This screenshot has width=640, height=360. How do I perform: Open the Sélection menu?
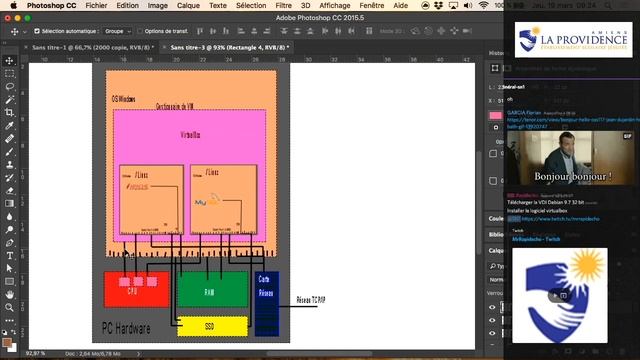[251, 5]
